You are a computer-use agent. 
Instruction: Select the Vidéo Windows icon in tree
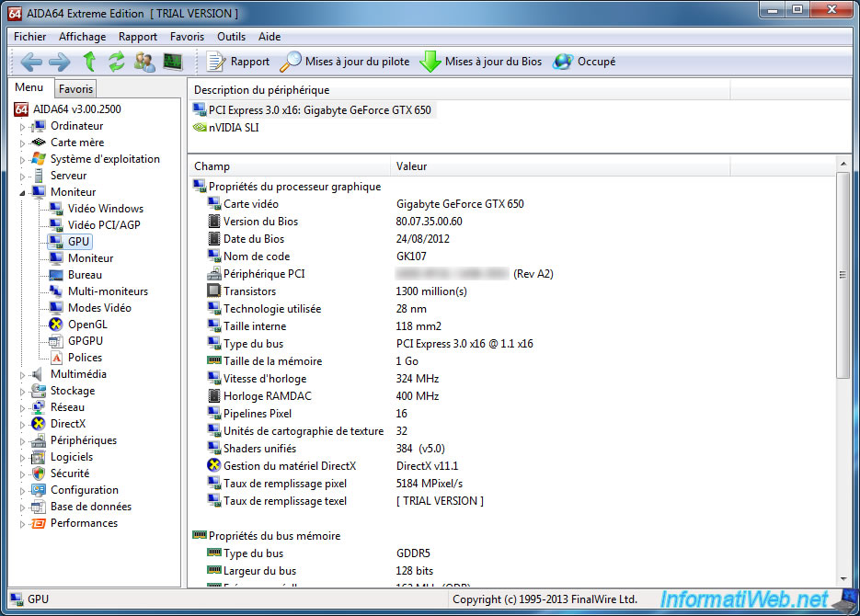point(56,209)
